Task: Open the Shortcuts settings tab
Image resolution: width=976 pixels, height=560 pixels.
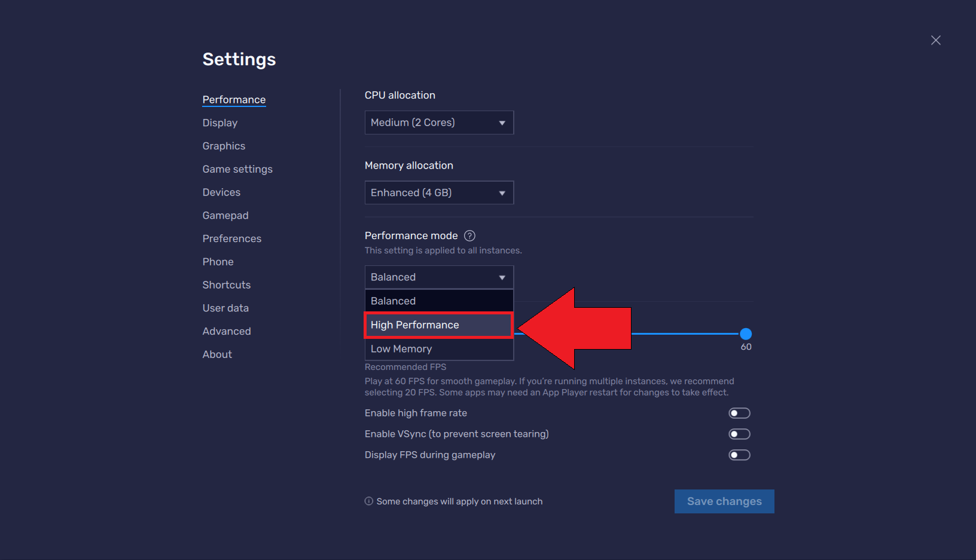Action: coord(226,285)
